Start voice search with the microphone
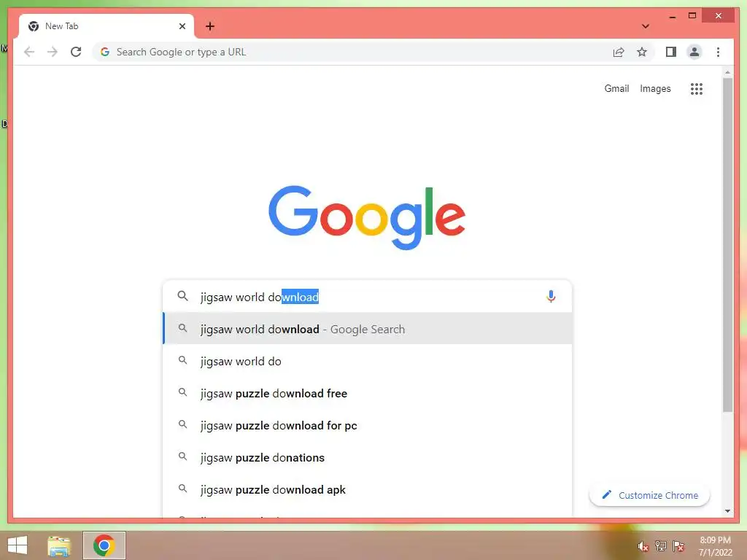Image resolution: width=747 pixels, height=560 pixels. click(551, 297)
